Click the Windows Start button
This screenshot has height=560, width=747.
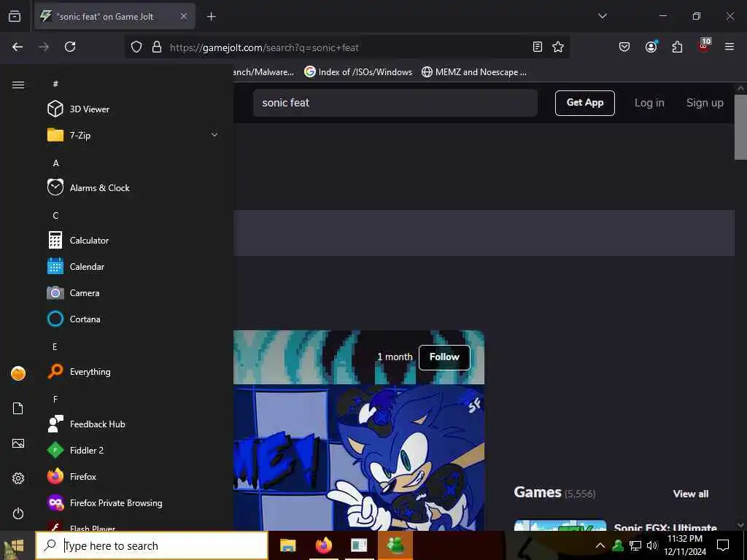pos(18,545)
